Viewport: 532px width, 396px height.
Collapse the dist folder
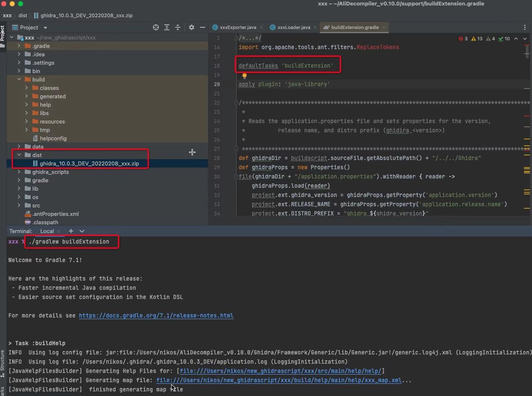(x=19, y=155)
